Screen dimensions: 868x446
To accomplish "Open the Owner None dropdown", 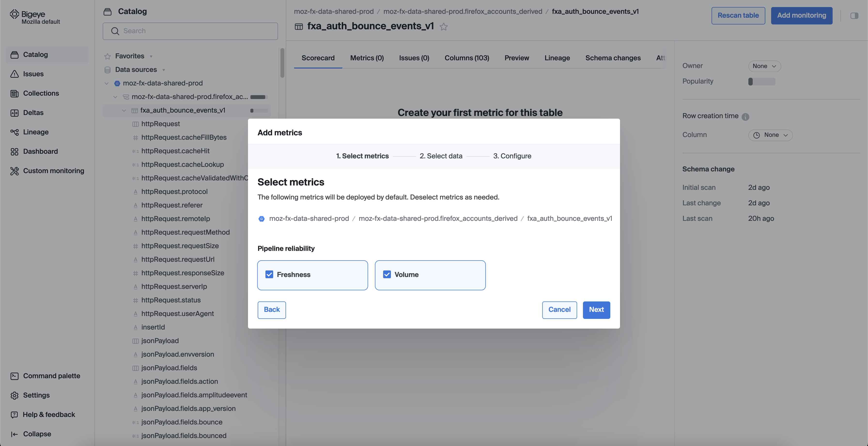I will coord(764,66).
